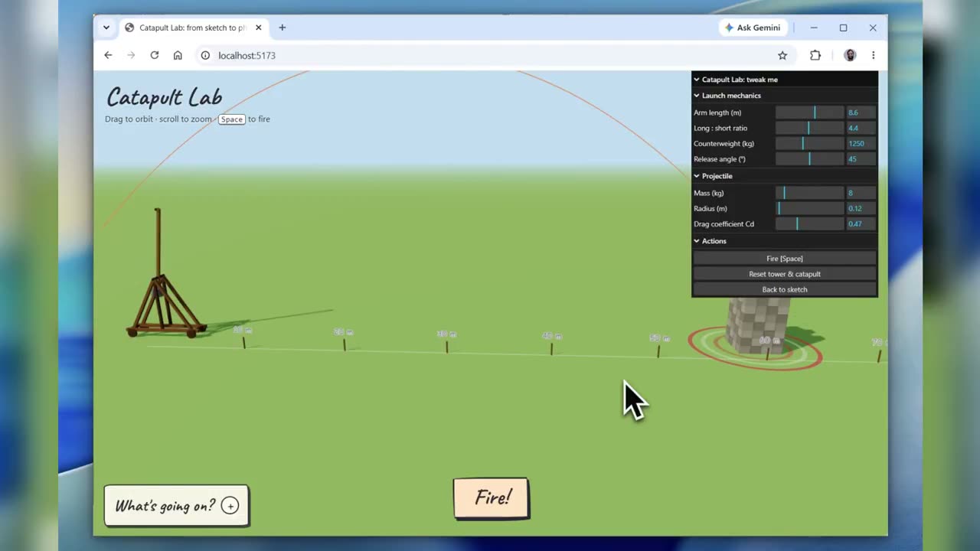Open the Extensions puzzle icon
This screenshot has width=980, height=551.
point(815,55)
